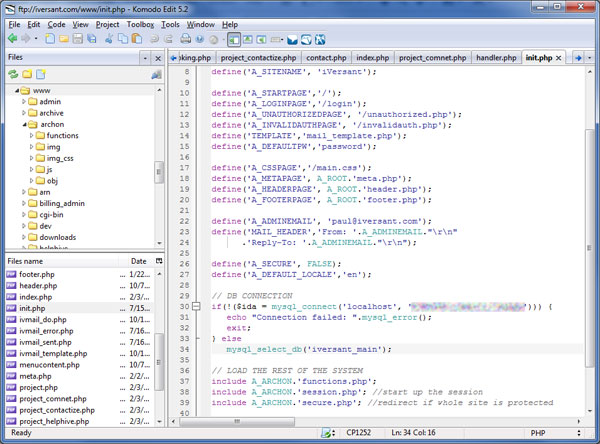Expand the admin folder
The height and width of the screenshot is (444, 600).
[x=24, y=101]
